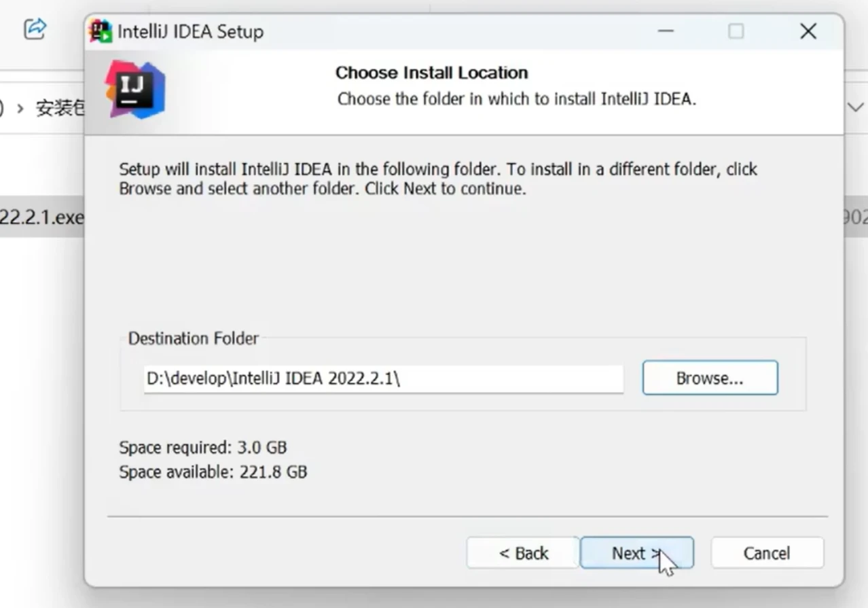Expand the File Explorer address bar dropdown chevron
This screenshot has height=608, width=868.
point(855,107)
